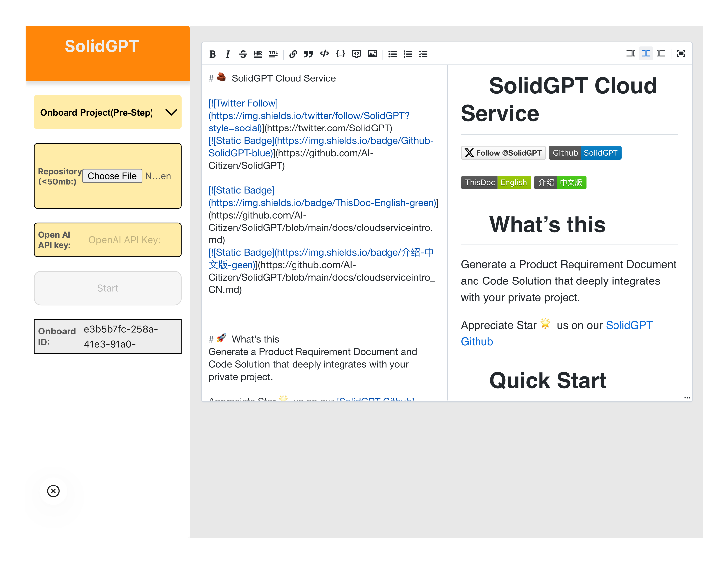
Task: Click the "What's this" preview heading
Action: (547, 225)
